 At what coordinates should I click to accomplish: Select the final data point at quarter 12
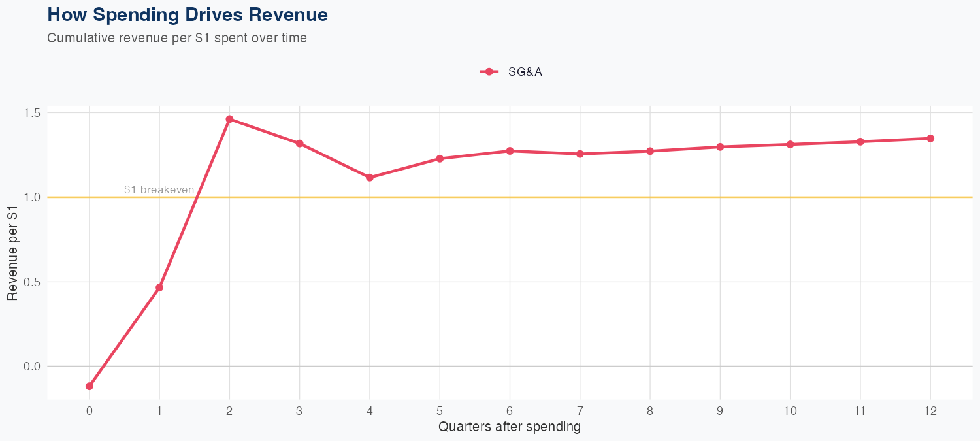click(930, 139)
